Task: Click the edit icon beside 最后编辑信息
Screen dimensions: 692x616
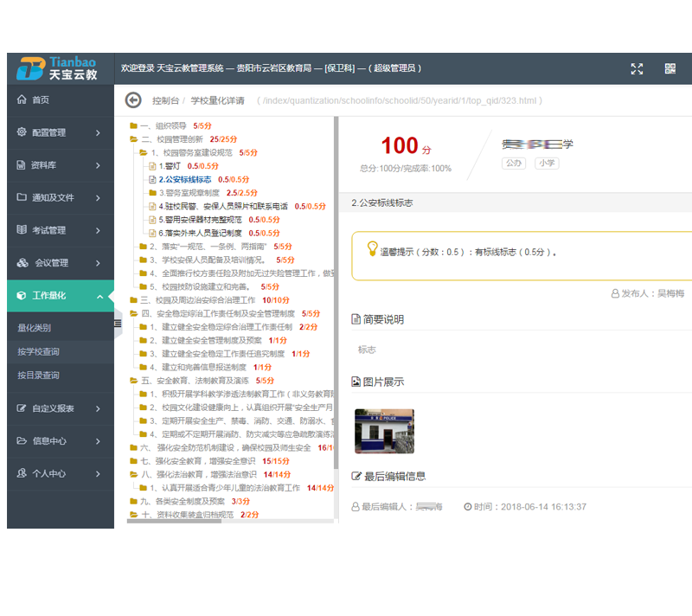Action: [x=356, y=476]
